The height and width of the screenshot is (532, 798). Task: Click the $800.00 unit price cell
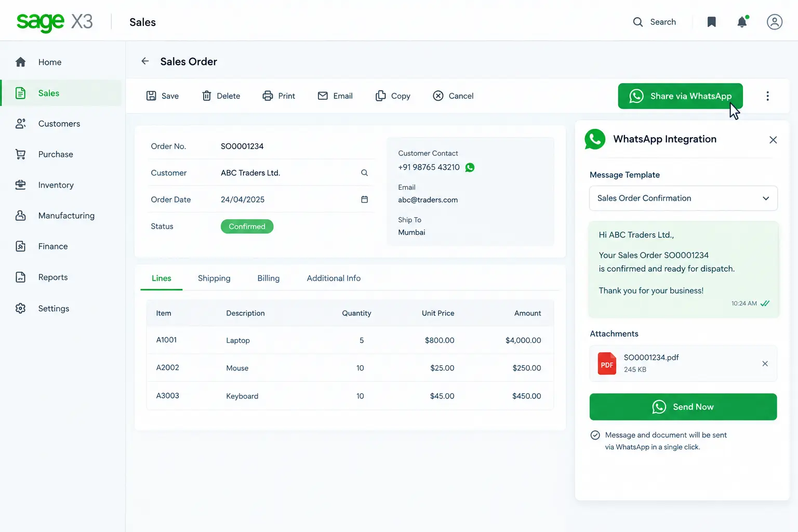coord(440,340)
